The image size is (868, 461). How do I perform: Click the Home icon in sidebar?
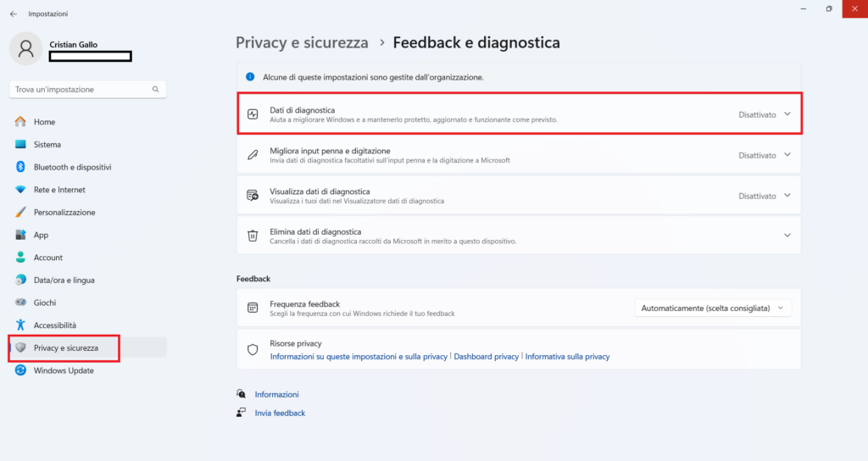[21, 122]
